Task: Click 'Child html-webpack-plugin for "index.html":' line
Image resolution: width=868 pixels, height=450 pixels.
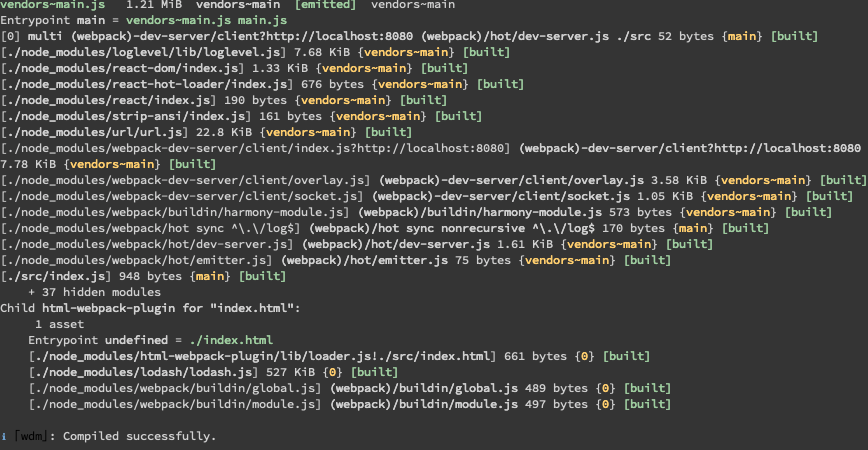Action: click(x=150, y=308)
